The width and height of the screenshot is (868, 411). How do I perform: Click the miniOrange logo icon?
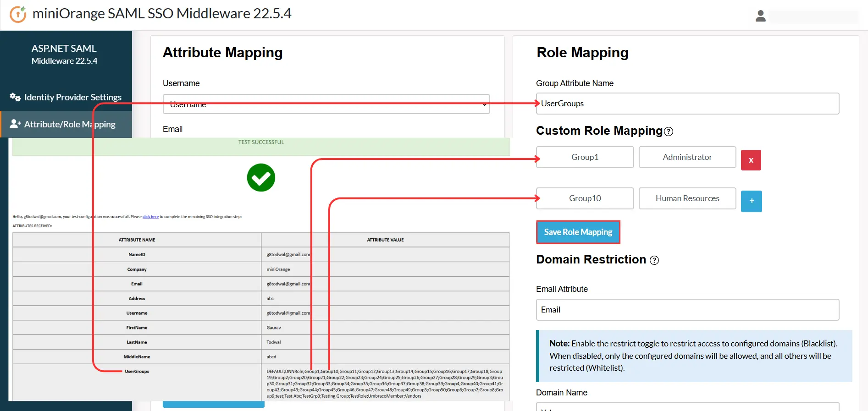click(x=18, y=14)
